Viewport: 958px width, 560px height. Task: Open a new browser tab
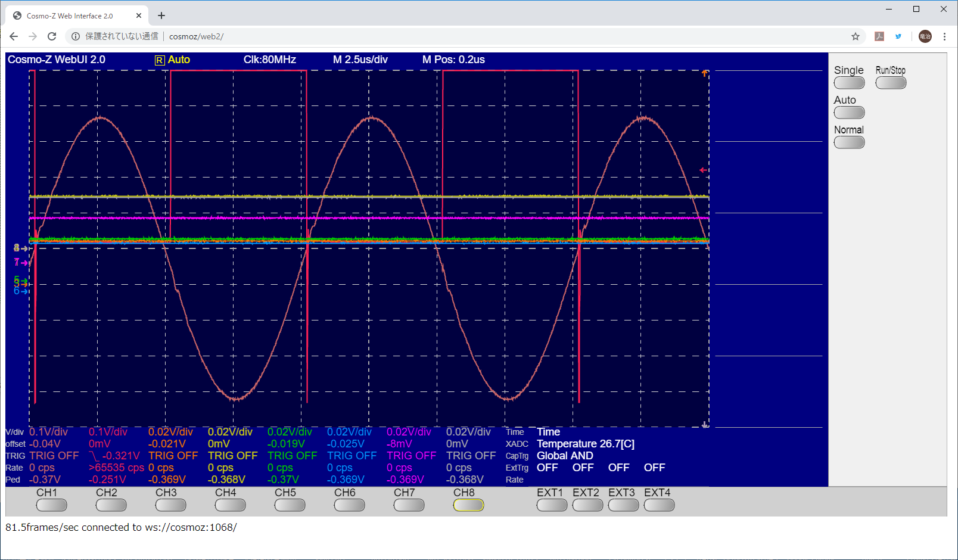tap(161, 15)
